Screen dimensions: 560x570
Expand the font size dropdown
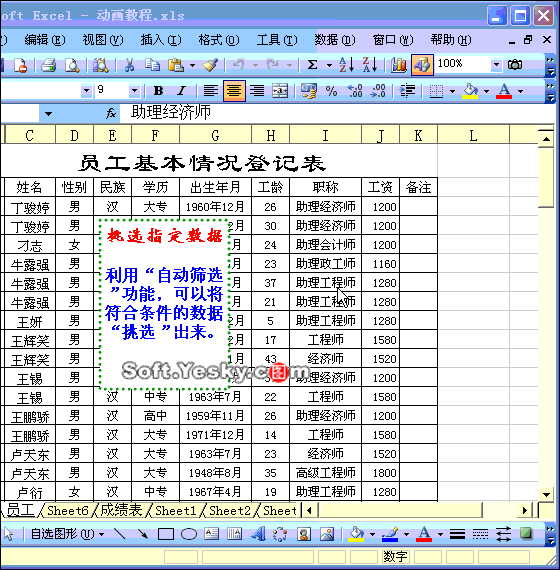coord(134,91)
